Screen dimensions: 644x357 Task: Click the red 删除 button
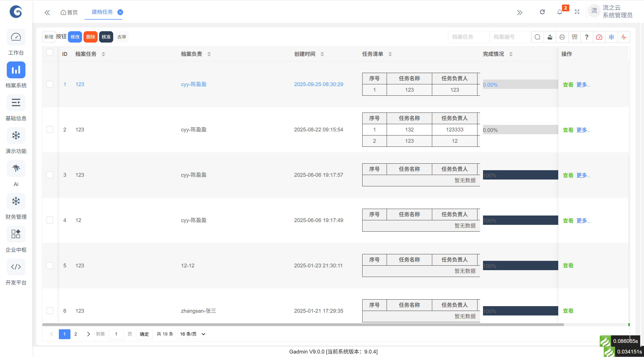90,37
